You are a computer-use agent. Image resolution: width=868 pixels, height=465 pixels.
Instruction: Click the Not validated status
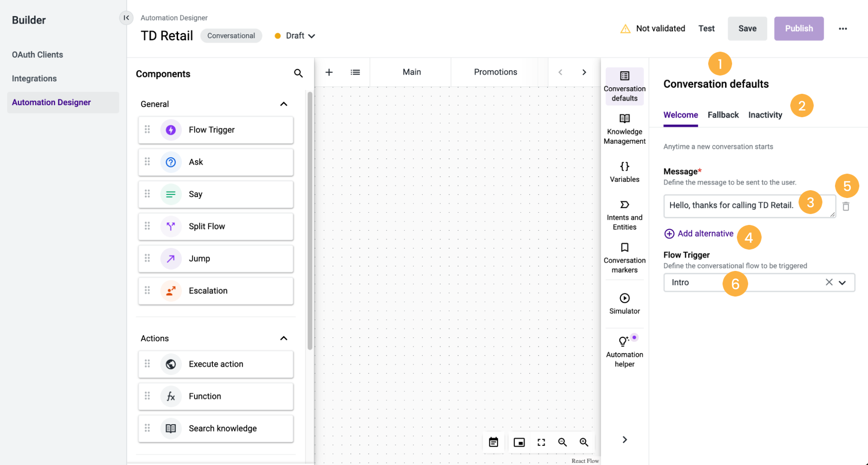pyautogui.click(x=653, y=29)
